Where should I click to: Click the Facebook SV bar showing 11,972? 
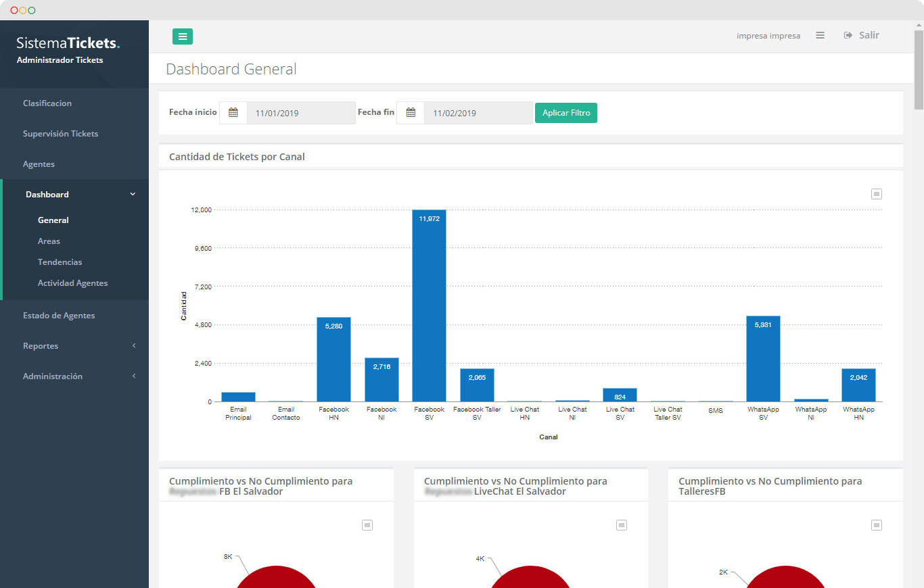tap(430, 305)
